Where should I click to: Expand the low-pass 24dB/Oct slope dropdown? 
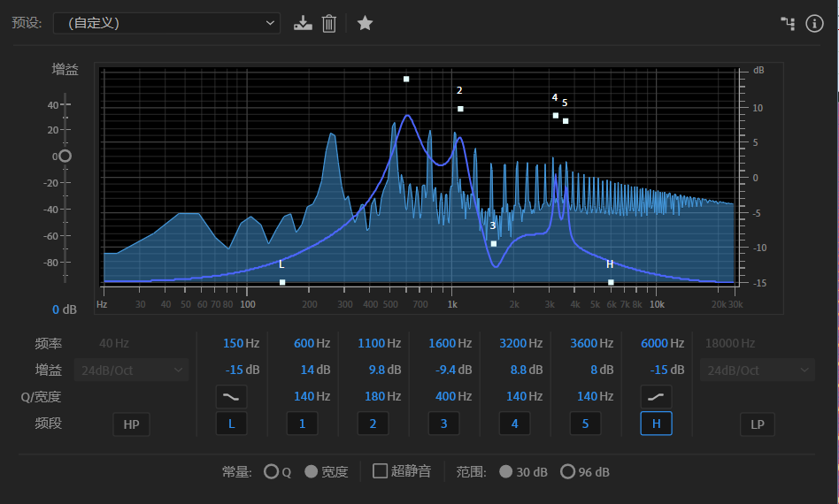point(758,370)
